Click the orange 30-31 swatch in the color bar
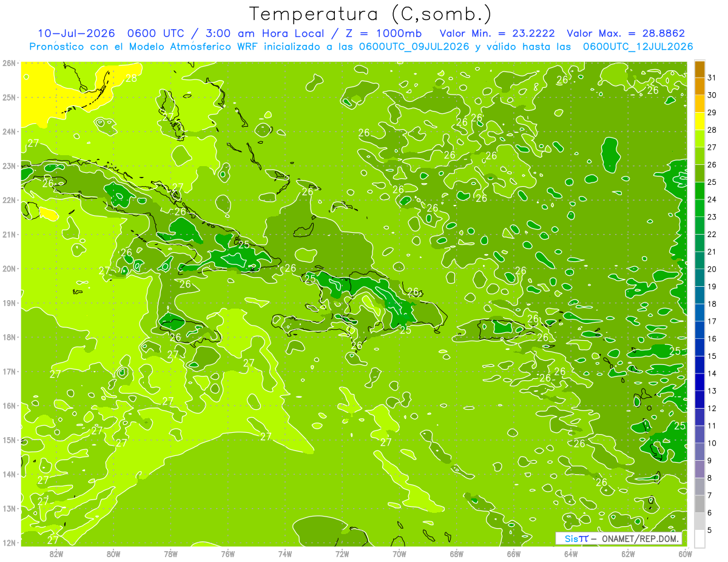 [699, 86]
